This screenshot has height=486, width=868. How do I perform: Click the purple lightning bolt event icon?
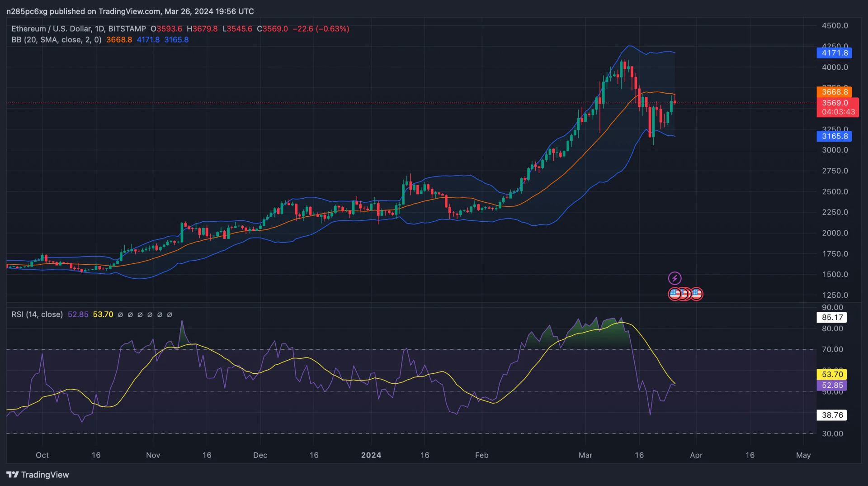pos(675,278)
